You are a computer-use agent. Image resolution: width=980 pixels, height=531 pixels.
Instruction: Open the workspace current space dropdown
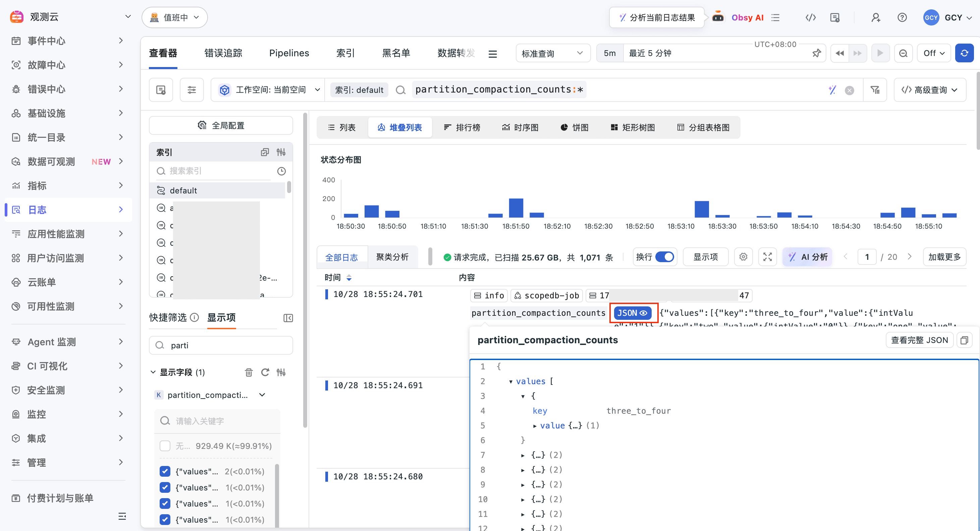269,90
